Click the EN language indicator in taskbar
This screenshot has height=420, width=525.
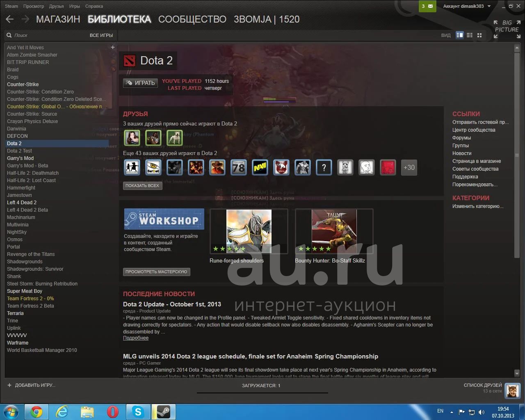(440, 411)
